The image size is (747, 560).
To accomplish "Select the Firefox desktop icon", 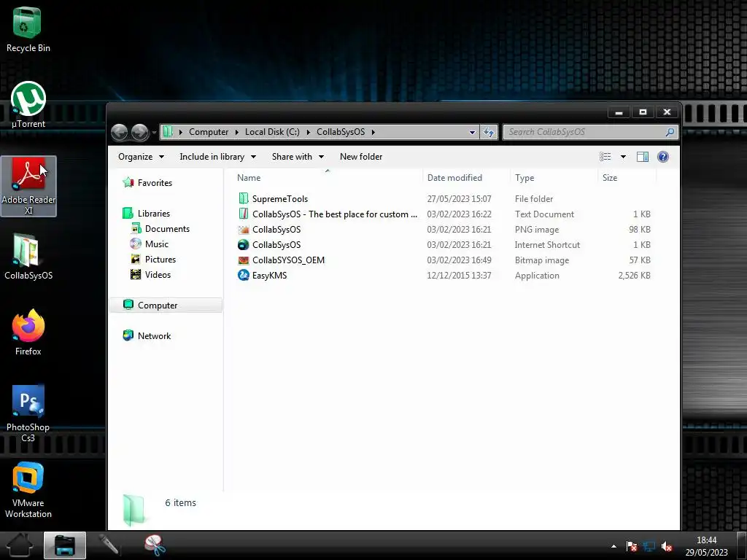I will (x=28, y=332).
